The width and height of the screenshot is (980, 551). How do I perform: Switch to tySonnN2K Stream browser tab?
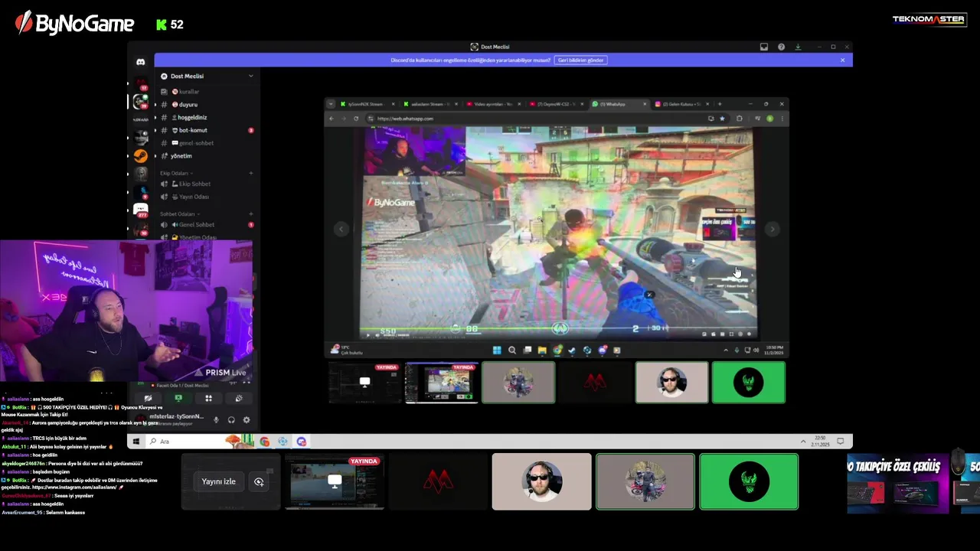[366, 104]
